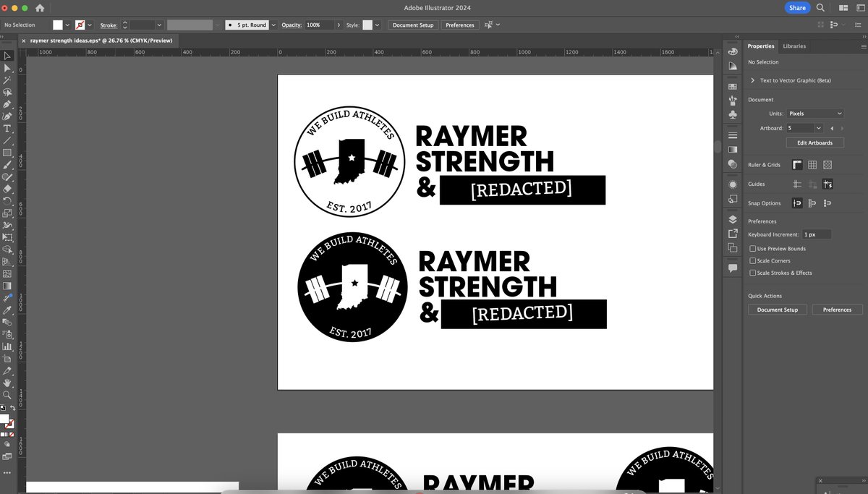
Task: Expand the Opacity slider arrow
Action: coord(339,25)
